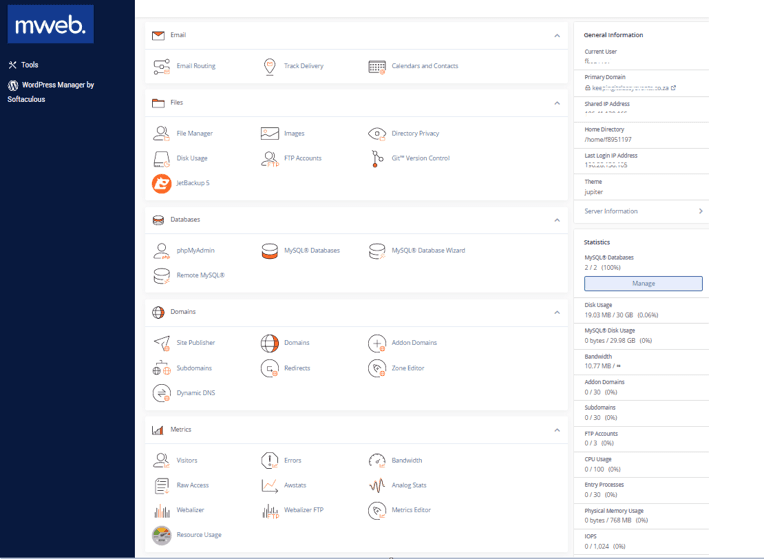Open the Webalizer FTP icon
Screen dimensions: 764x559
pyautogui.click(x=270, y=511)
